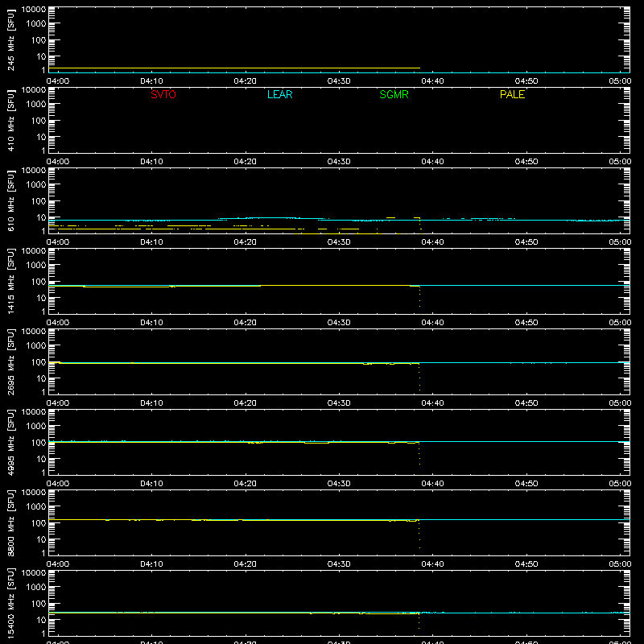Click the yellow PALE legend label
Image resolution: width=644 pixels, height=644 pixels.
[512, 94]
